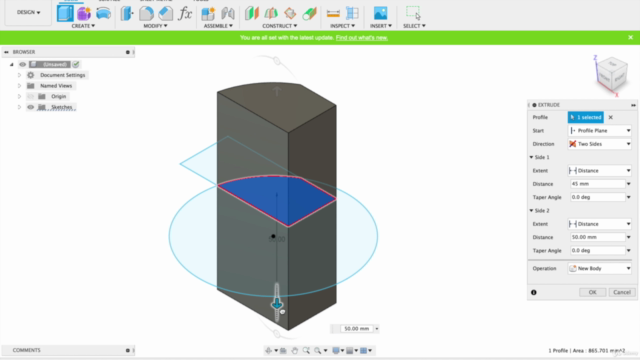The height and width of the screenshot is (360, 640).
Task: Open the DESIGN workspace dropdown
Action: point(28,12)
